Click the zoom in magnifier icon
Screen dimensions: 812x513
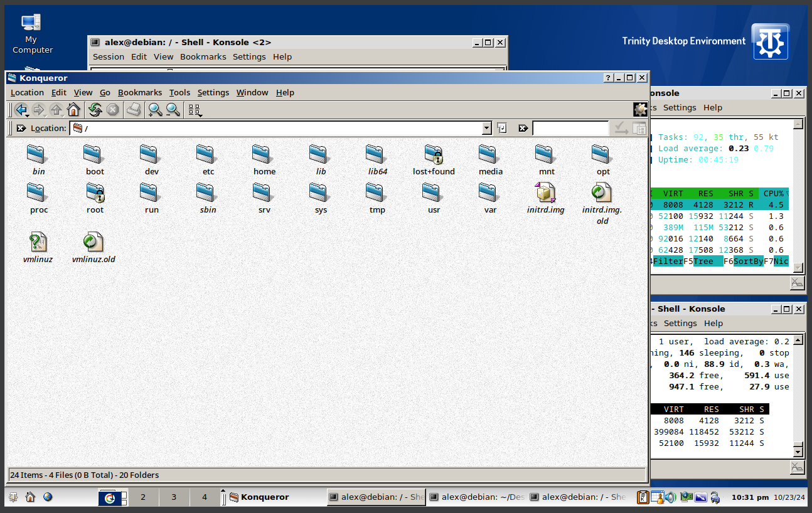[x=154, y=110]
